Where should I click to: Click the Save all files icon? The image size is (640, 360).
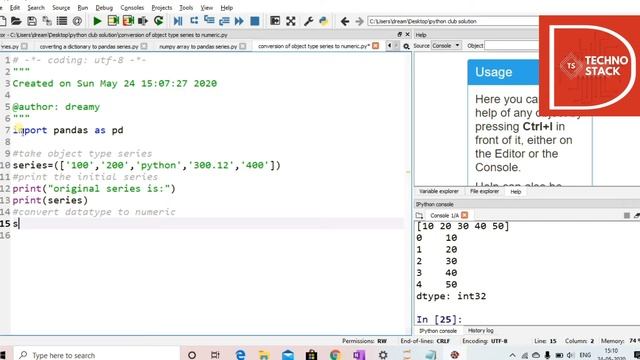pos(47,21)
